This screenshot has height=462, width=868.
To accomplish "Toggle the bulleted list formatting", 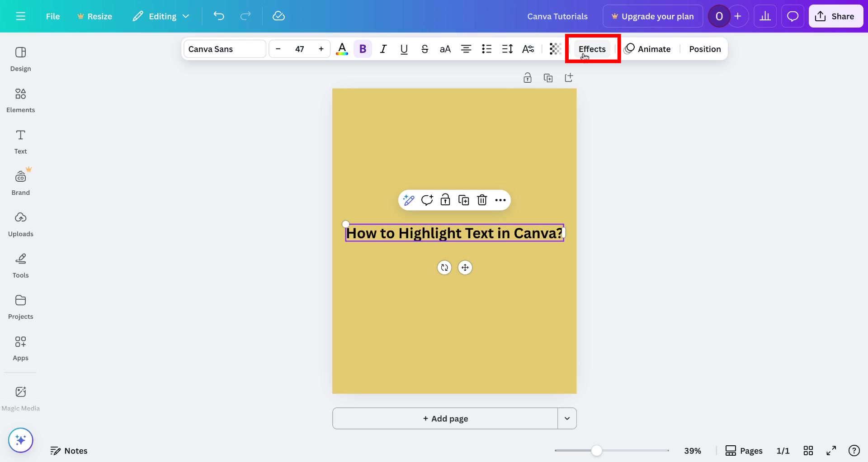I will pos(487,49).
